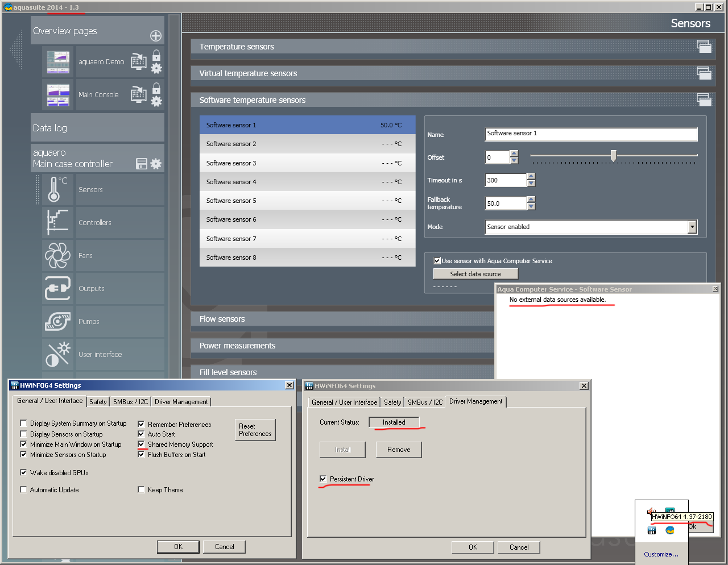
Task: Open the User interface brightness icon
Action: (x=57, y=355)
